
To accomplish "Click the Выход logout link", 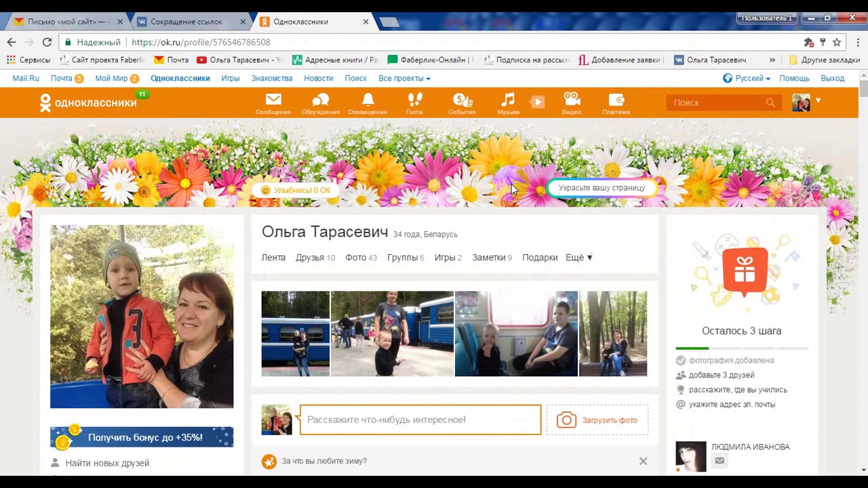I will coord(833,79).
